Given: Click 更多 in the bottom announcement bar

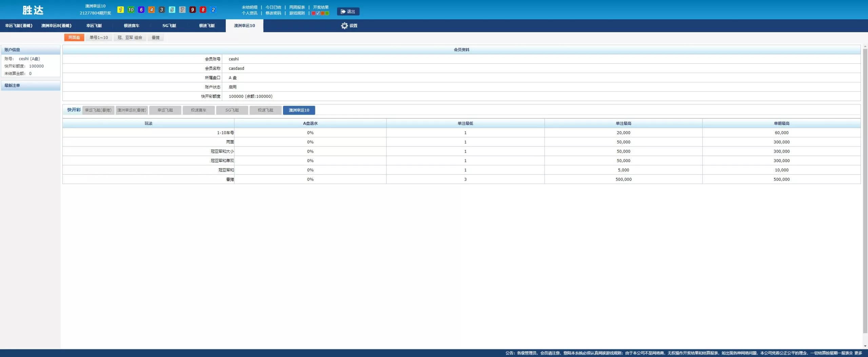Looking at the screenshot, I should pos(858,353).
